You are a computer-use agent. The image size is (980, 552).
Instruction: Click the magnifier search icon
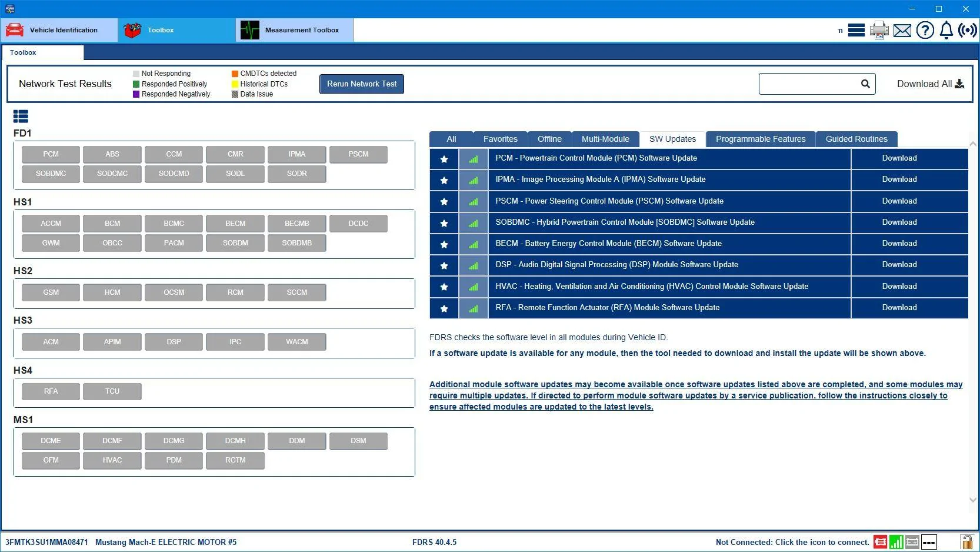click(x=865, y=84)
